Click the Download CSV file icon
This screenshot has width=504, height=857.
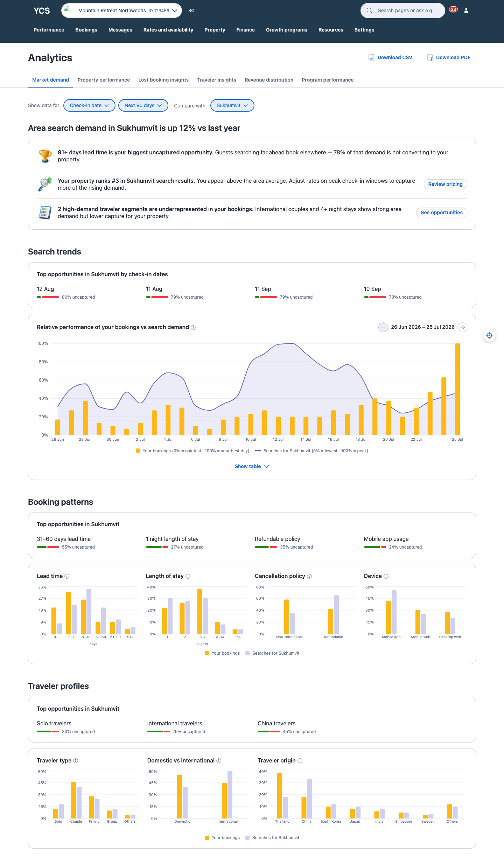371,57
